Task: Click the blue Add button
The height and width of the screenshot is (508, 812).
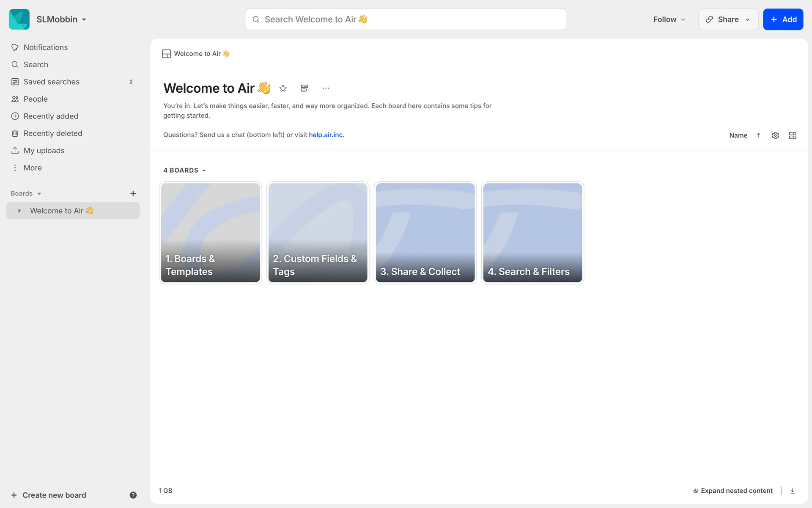Action: [783, 19]
